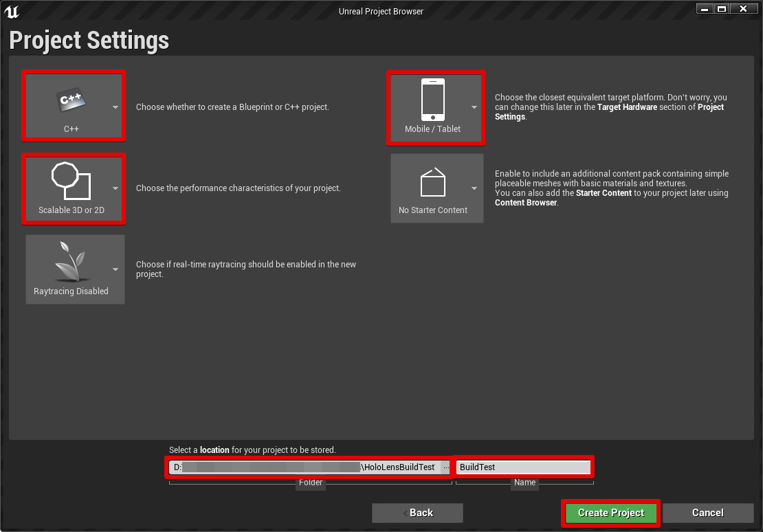
Task: Click the folder browse ellipsis button
Action: tap(446, 467)
